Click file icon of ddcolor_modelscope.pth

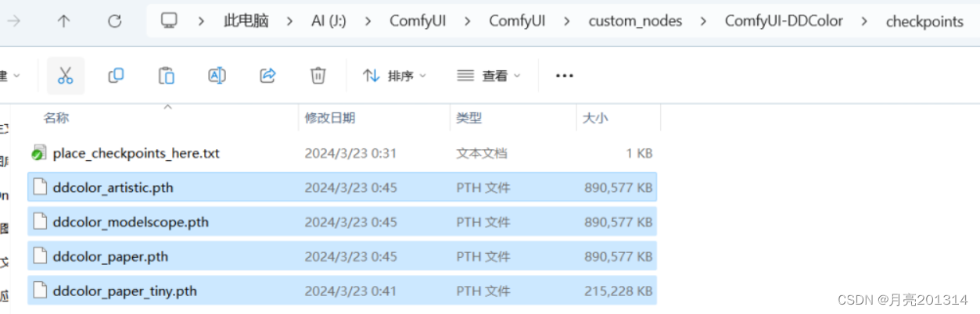[39, 222]
